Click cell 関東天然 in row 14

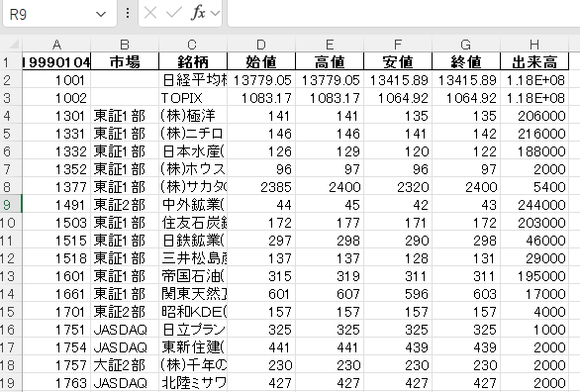pos(193,294)
